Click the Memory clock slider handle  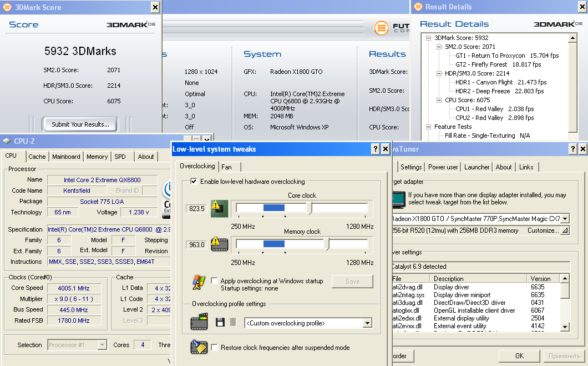point(327,244)
